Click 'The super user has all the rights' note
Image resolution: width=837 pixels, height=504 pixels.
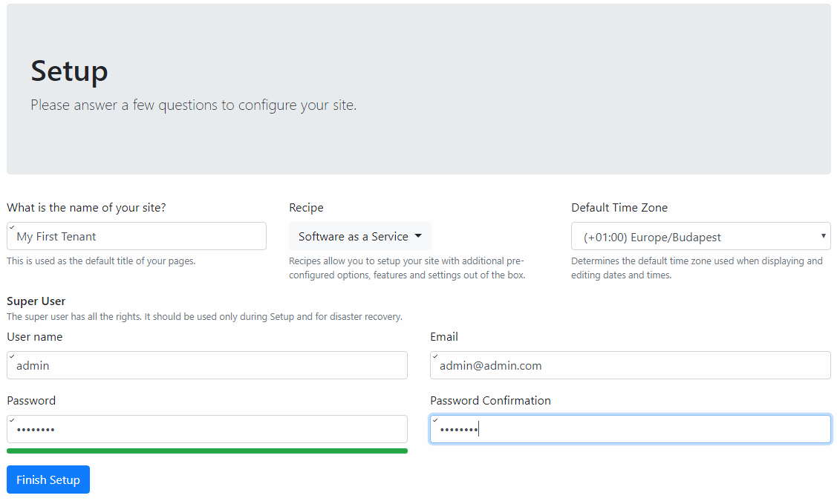(204, 316)
